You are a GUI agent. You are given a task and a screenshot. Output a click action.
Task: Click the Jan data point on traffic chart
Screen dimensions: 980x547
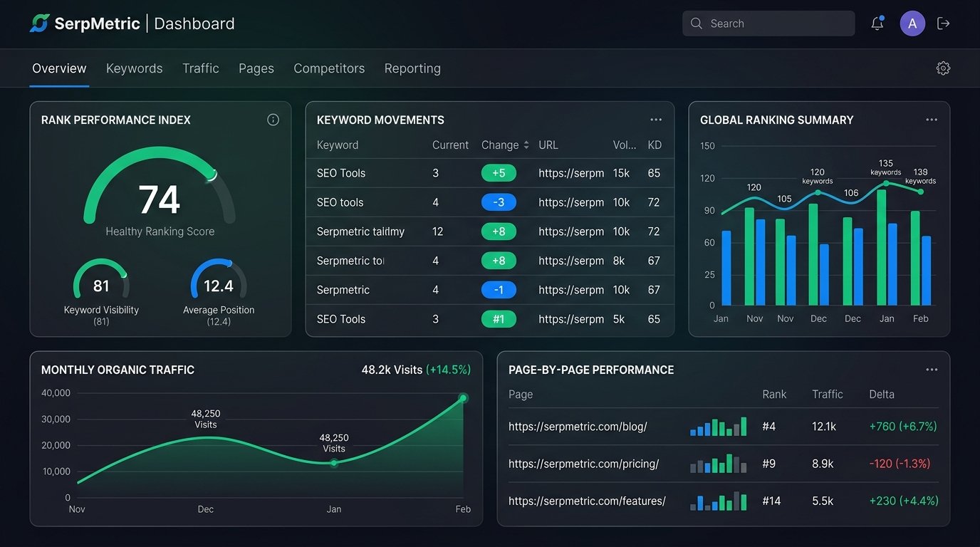(x=334, y=463)
